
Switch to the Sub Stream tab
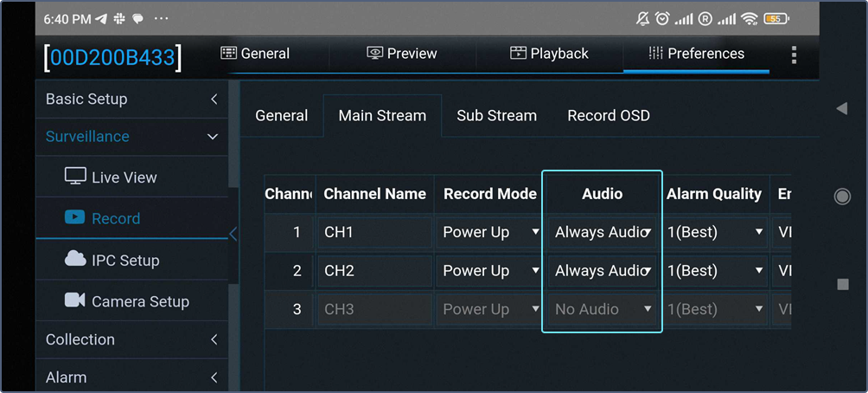coord(496,116)
